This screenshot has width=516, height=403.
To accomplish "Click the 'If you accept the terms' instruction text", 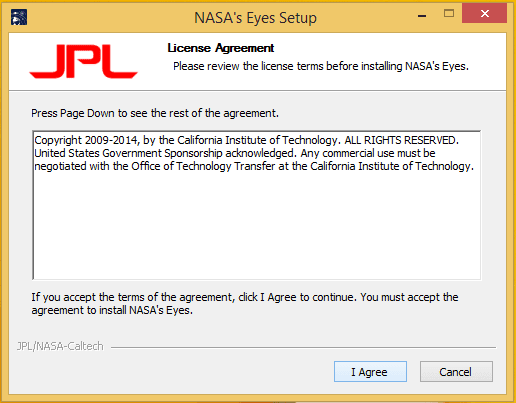I will pyautogui.click(x=245, y=304).
